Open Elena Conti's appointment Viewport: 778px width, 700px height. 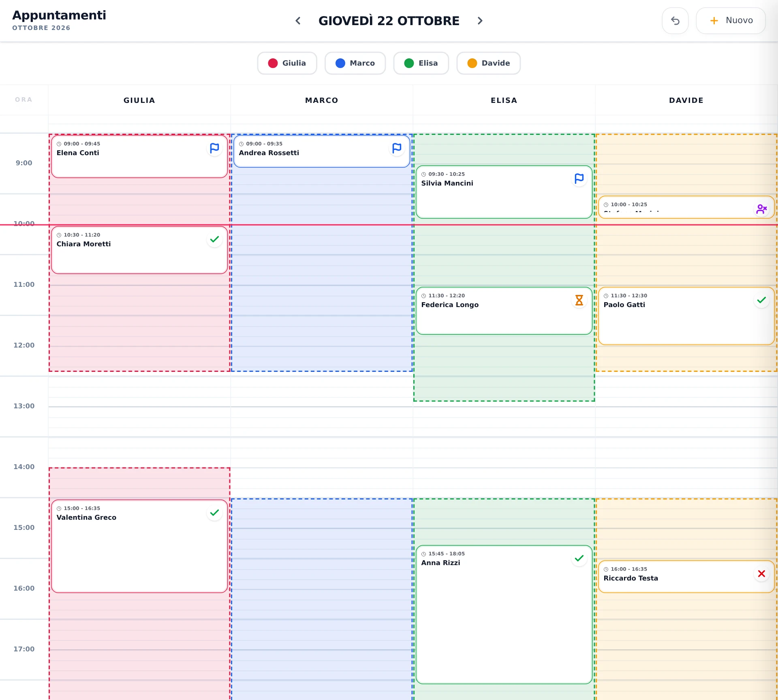(x=139, y=156)
